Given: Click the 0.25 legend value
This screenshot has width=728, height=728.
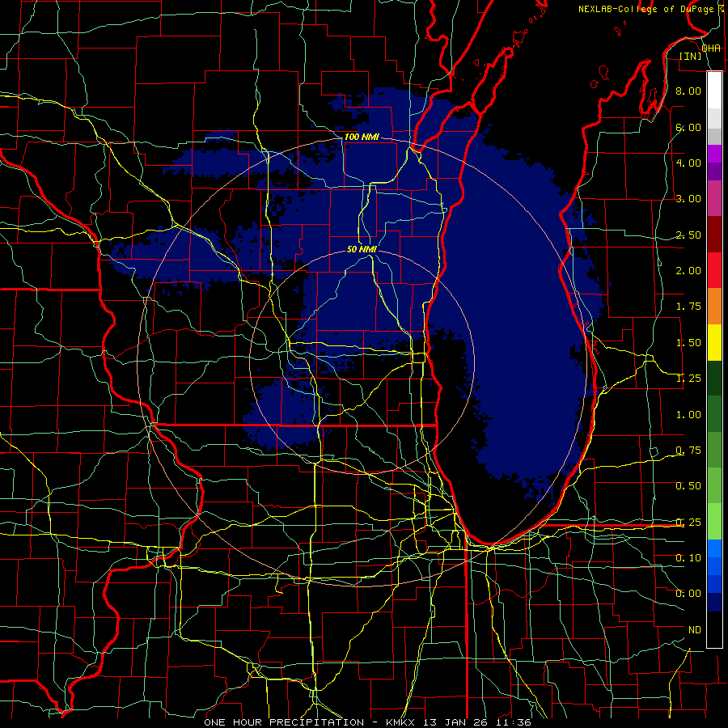Looking at the screenshot, I should click(688, 523).
